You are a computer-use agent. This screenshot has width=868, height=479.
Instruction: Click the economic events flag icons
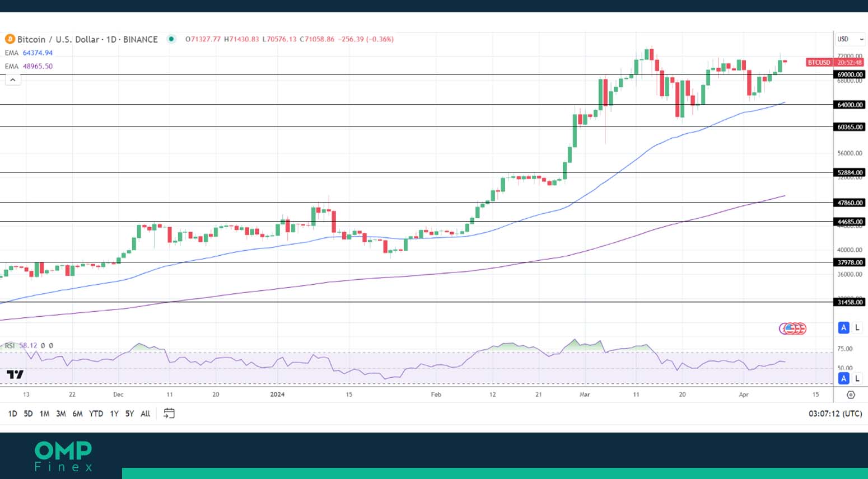coord(792,328)
